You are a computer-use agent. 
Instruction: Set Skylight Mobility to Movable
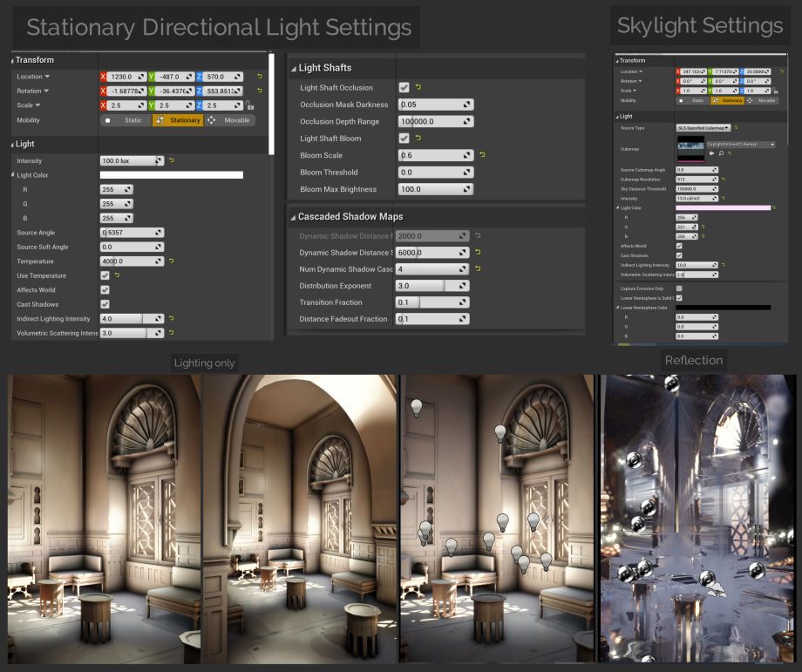click(x=762, y=101)
